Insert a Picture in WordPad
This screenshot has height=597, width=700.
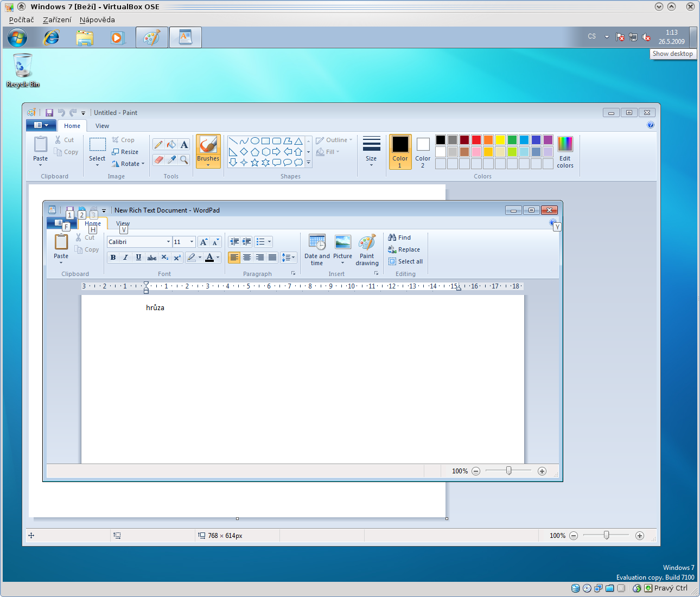point(342,250)
